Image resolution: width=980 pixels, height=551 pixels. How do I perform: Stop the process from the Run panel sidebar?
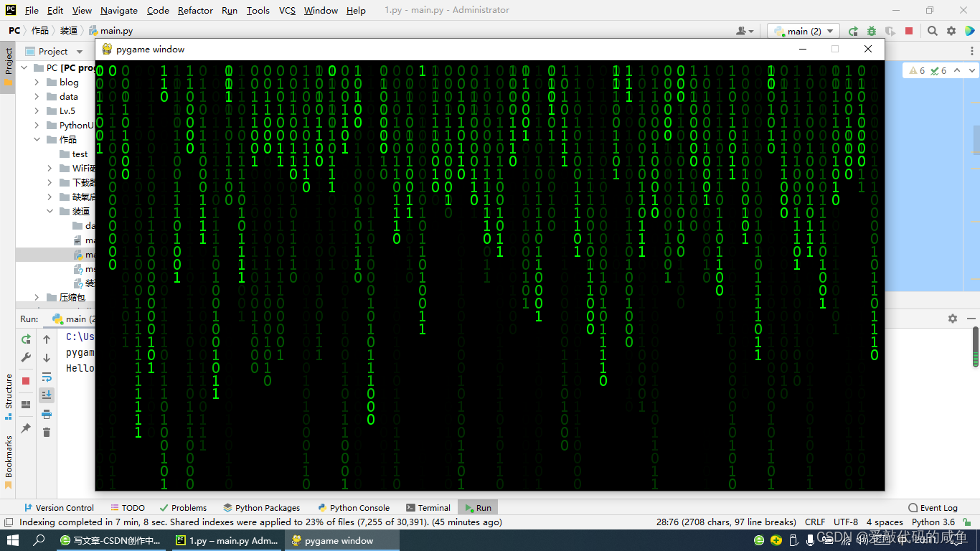point(26,381)
